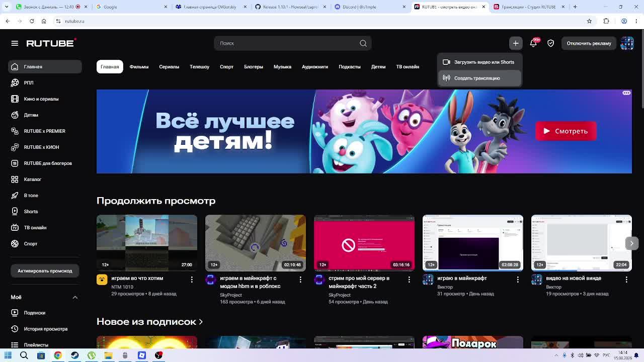Open играем в майнкрафт с модом hbm thumbnail
Screen dimensions: 644x362
[x=256, y=243]
